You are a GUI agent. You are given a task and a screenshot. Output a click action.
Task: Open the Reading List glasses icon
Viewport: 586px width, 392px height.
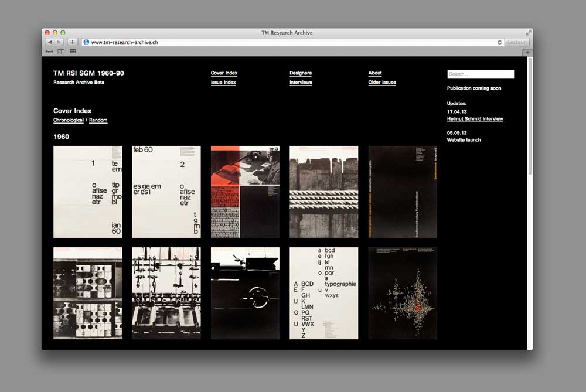(x=49, y=51)
